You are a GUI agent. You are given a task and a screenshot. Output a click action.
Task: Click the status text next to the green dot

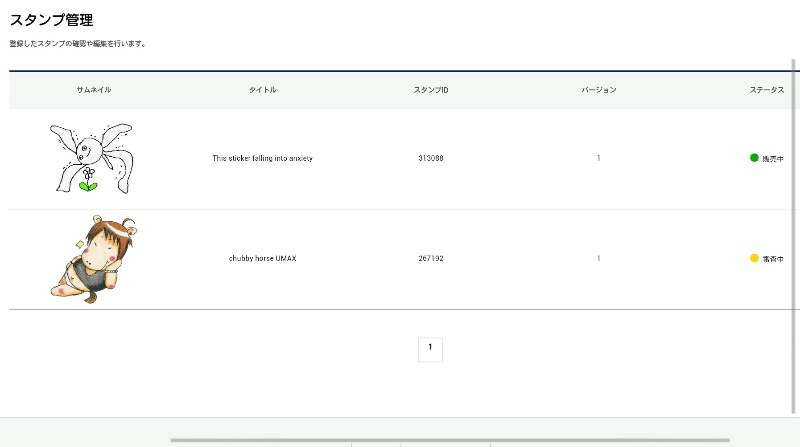pos(773,159)
